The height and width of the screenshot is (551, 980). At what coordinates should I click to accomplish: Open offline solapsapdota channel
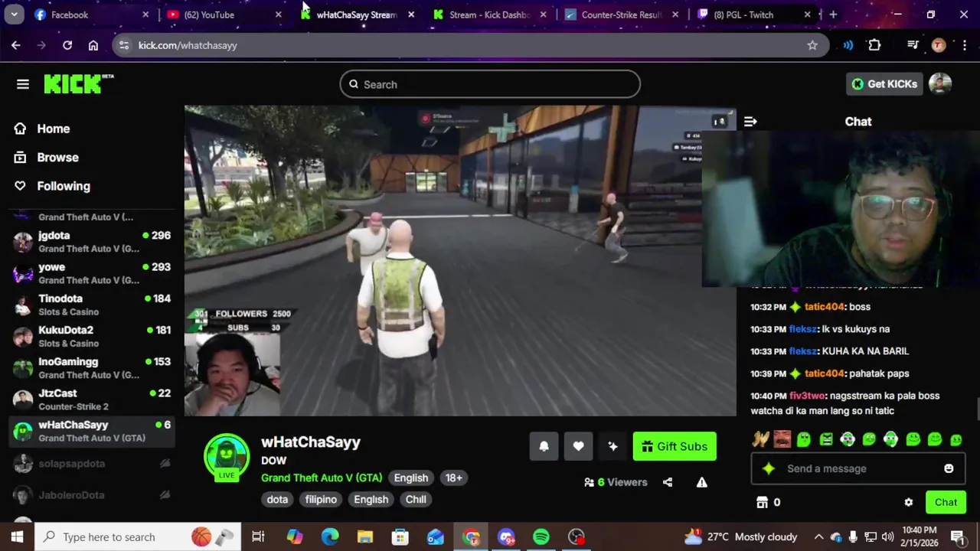[92, 464]
